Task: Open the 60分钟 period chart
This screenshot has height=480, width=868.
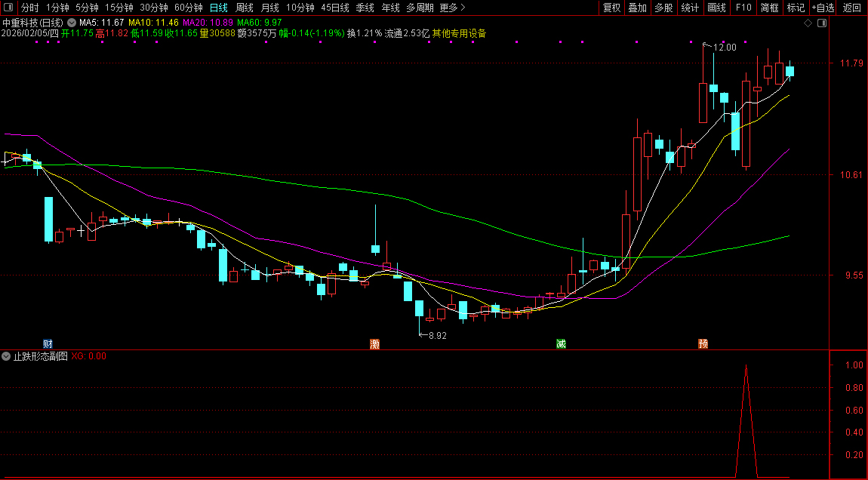Action: click(189, 8)
